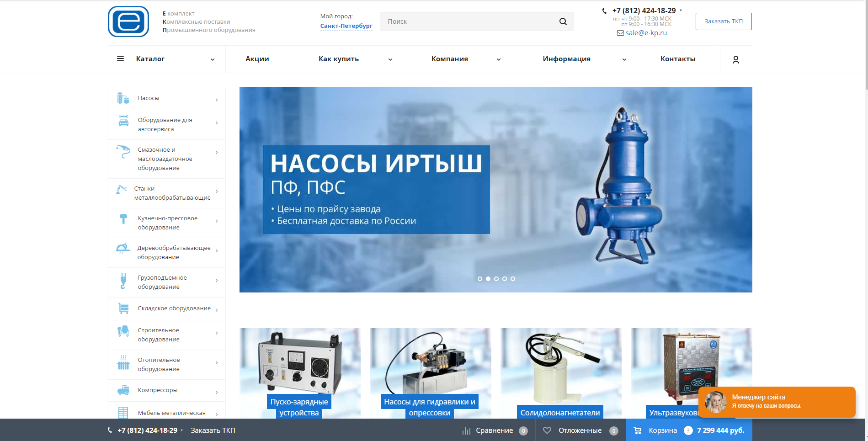The image size is (868, 441).
Task: Click the E-komplekt company logo
Action: 128,21
